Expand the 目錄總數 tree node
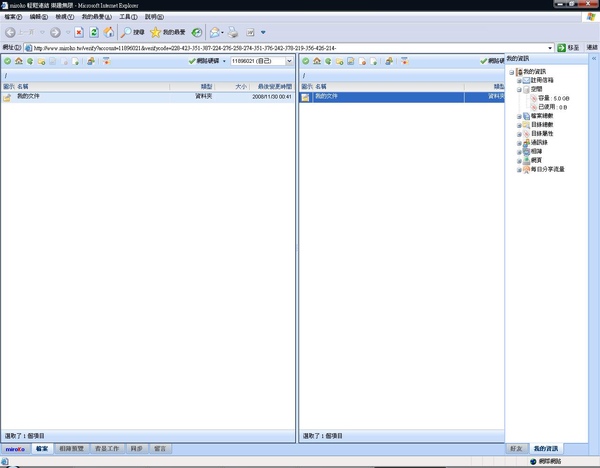 (519, 125)
